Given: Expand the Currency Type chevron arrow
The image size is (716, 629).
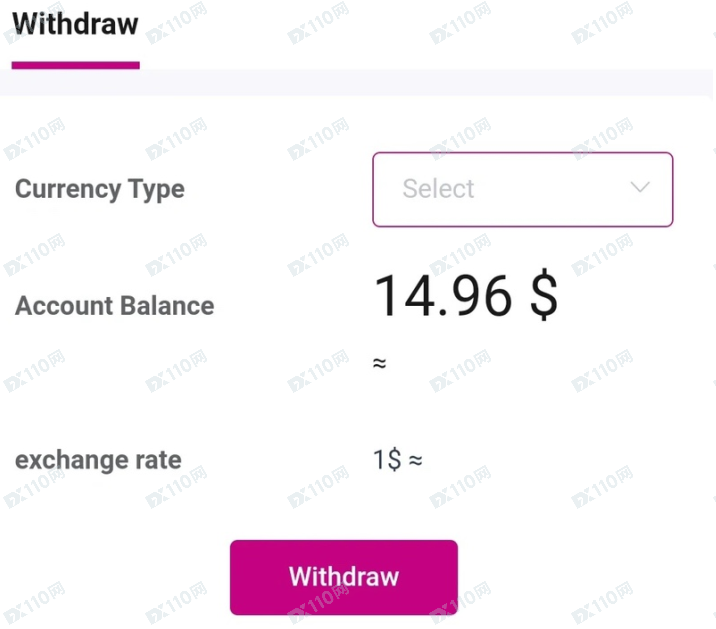Looking at the screenshot, I should (x=640, y=187).
